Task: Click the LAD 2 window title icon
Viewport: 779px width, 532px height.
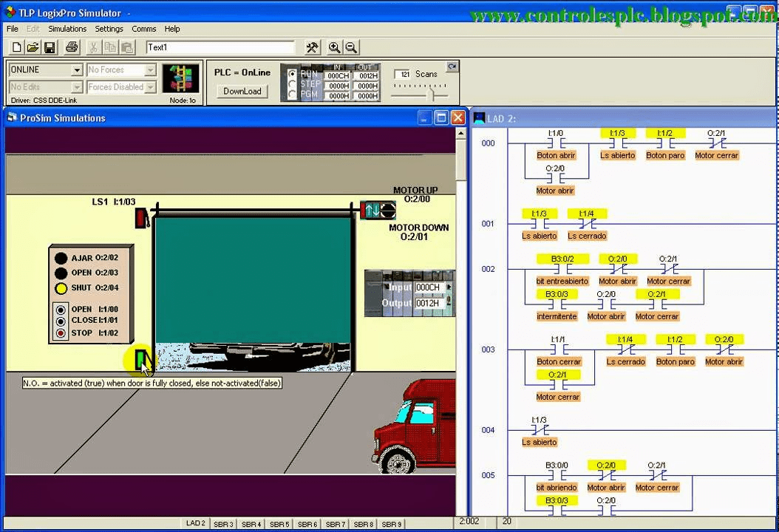Action: 480,118
